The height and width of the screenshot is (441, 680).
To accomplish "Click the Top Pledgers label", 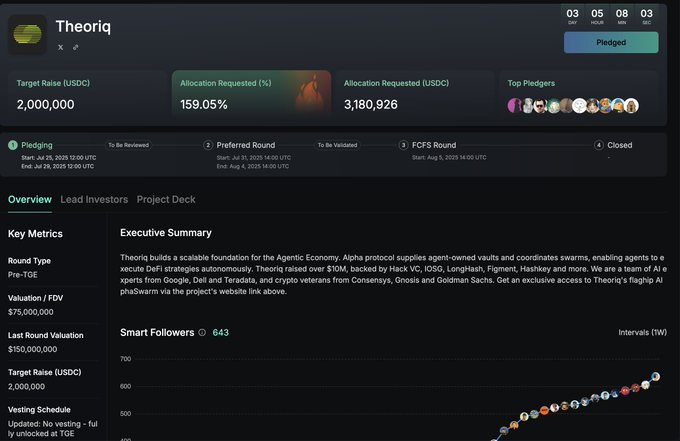I will click(531, 83).
